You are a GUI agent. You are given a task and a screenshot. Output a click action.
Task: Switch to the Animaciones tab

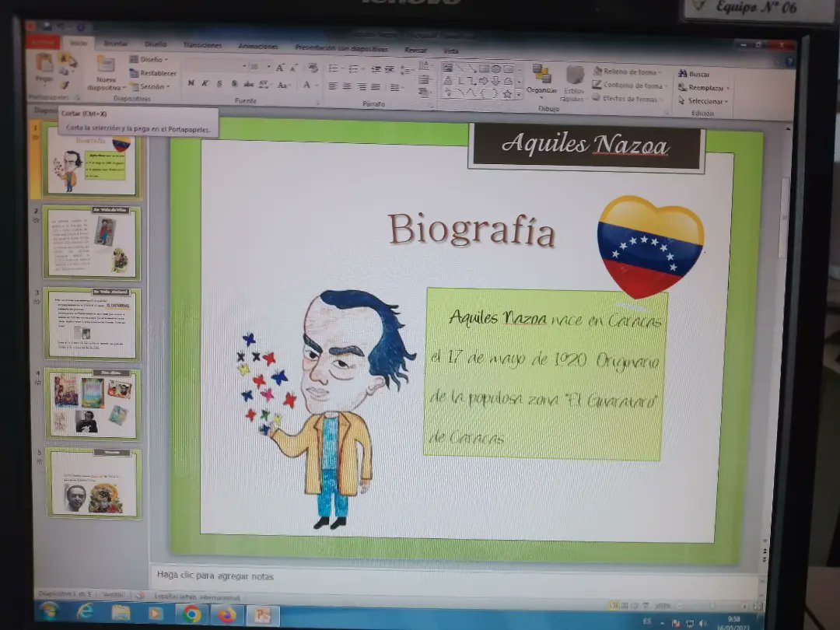258,46
